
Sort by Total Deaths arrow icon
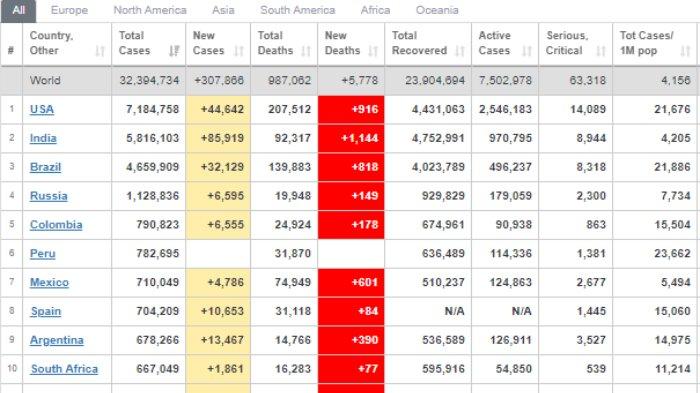click(x=306, y=51)
